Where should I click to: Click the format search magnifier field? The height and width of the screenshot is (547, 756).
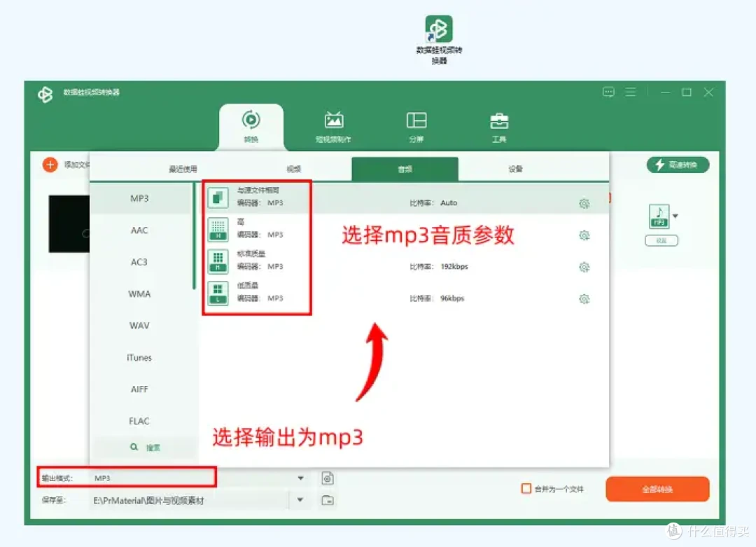pyautogui.click(x=145, y=447)
